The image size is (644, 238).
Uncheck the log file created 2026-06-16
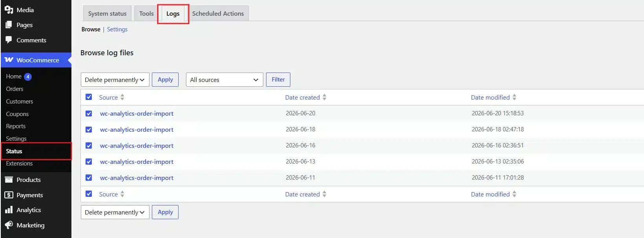click(89, 145)
